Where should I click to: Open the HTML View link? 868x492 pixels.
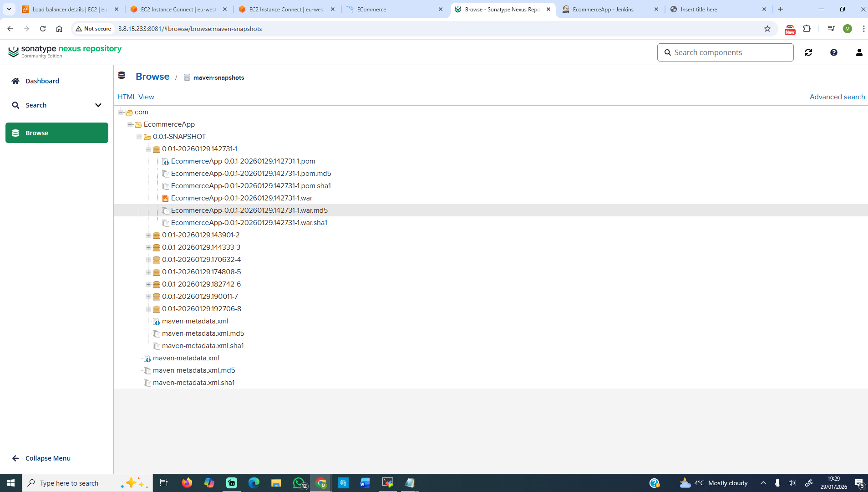tap(136, 97)
